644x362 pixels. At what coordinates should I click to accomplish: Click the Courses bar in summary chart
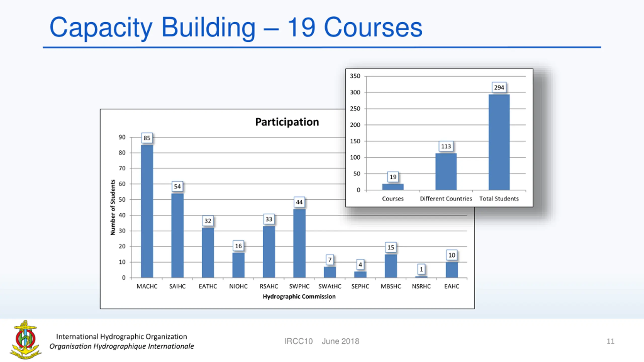point(393,187)
